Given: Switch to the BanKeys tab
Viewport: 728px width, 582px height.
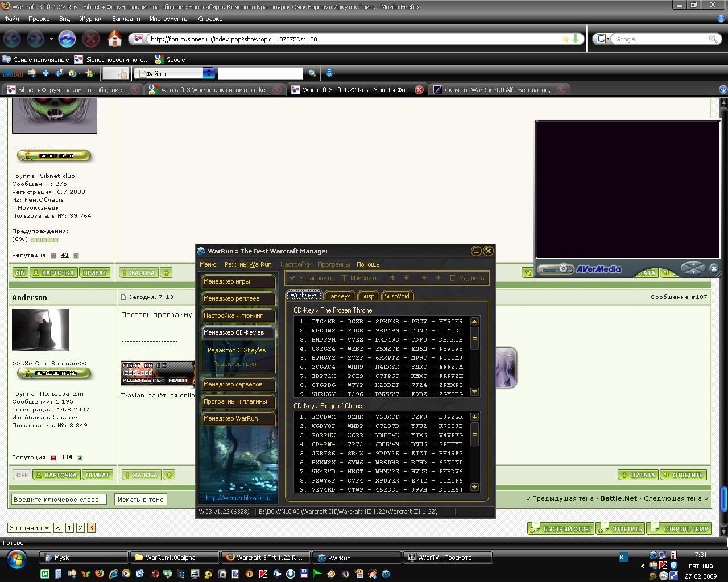Looking at the screenshot, I should tap(339, 296).
